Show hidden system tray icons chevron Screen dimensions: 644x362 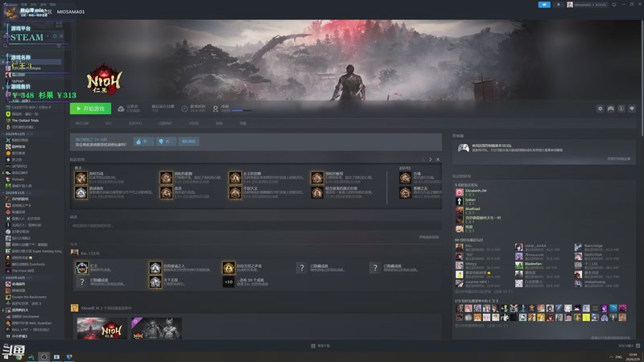click(611, 357)
